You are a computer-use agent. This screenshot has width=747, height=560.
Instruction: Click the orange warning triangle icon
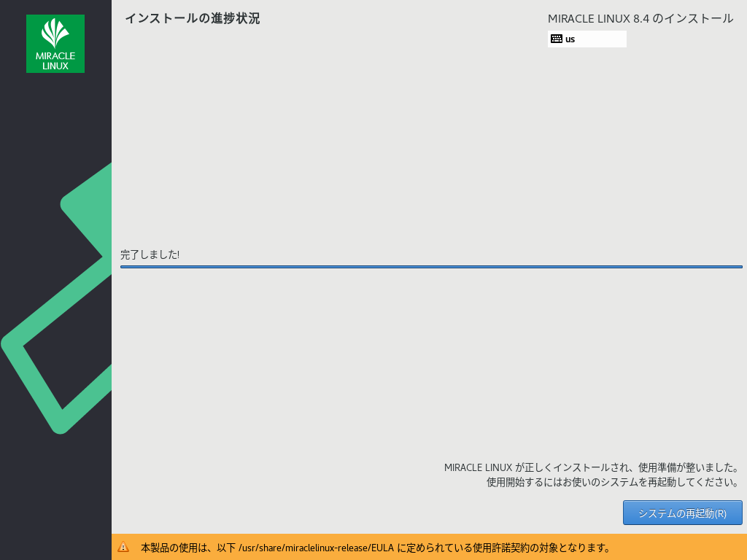(123, 547)
